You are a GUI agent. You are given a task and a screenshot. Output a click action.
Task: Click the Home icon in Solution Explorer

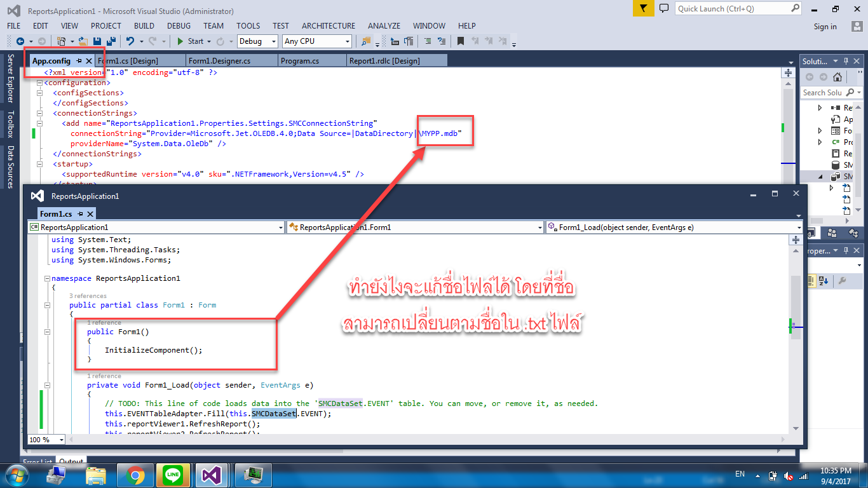point(837,77)
